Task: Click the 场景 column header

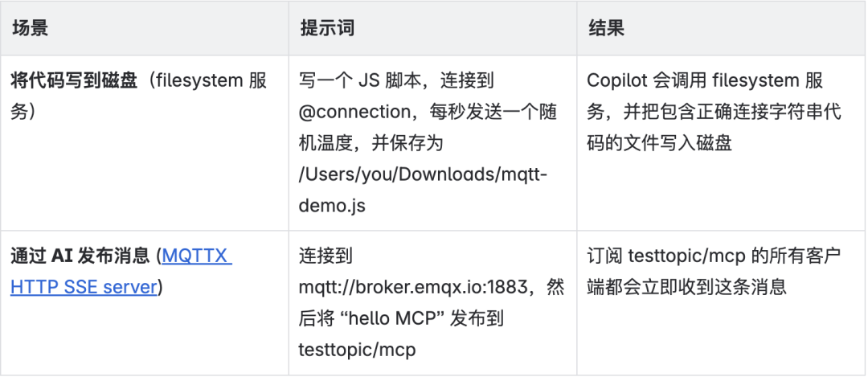Action: [x=30, y=28]
